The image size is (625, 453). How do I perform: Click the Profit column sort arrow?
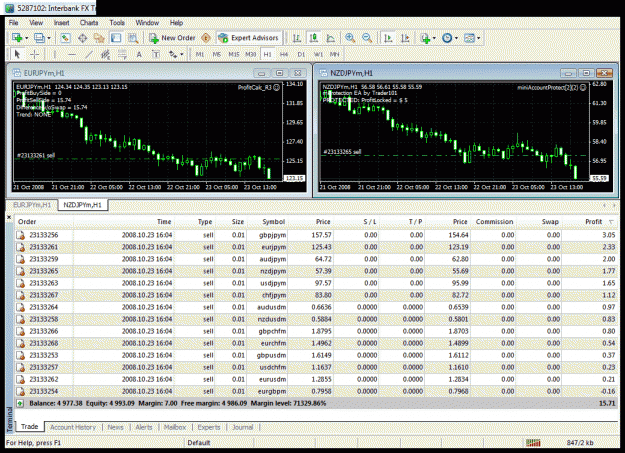611,222
